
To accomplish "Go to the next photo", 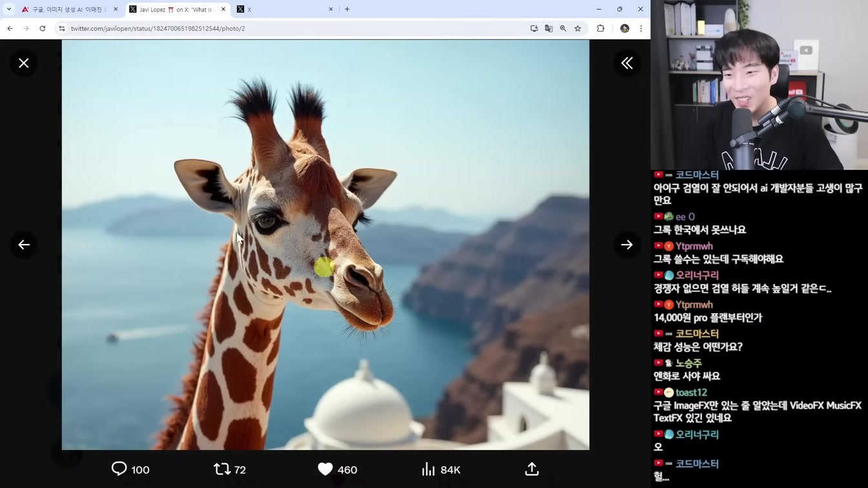I will 626,245.
